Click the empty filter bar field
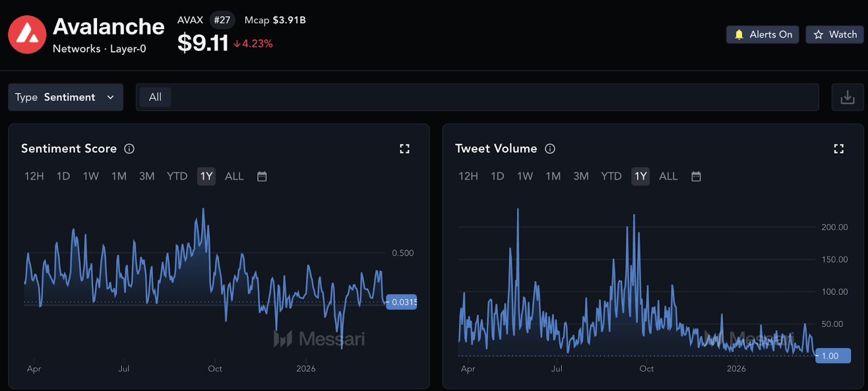Image resolution: width=868 pixels, height=391 pixels. pyautogui.click(x=488, y=97)
